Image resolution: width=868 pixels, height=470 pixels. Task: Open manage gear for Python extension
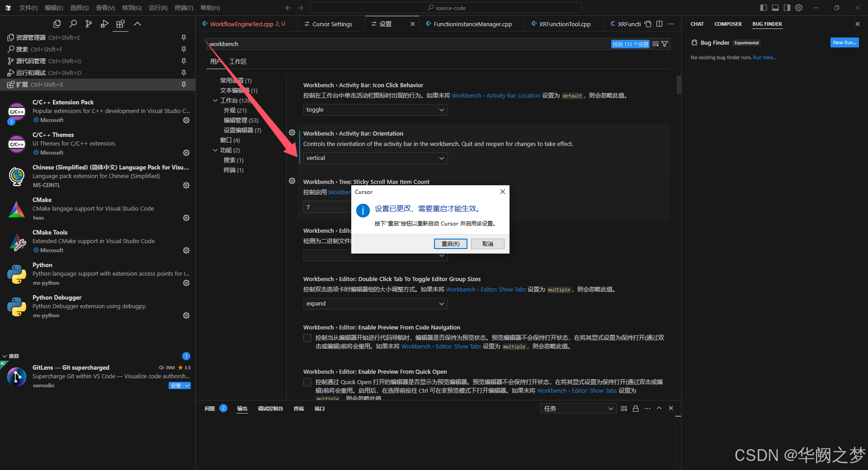point(186,283)
